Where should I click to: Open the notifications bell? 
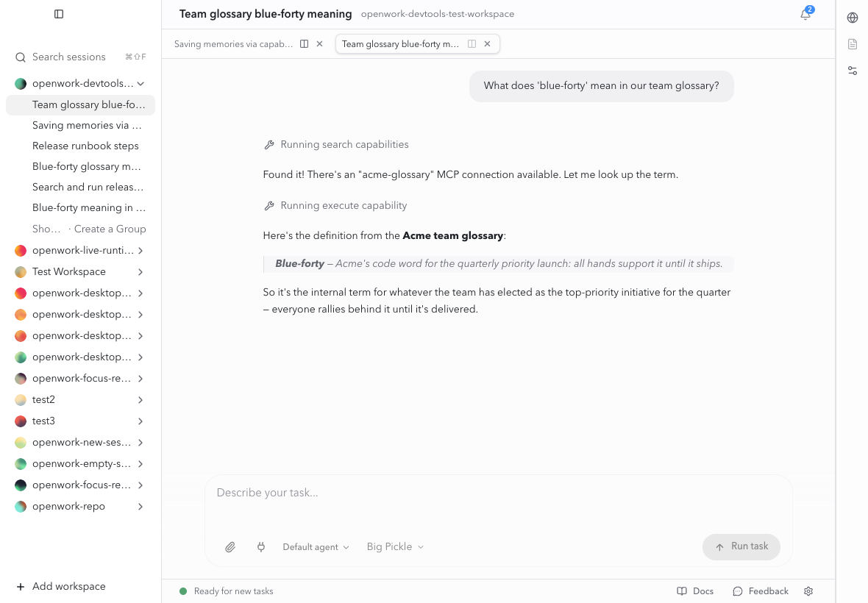pyautogui.click(x=805, y=15)
